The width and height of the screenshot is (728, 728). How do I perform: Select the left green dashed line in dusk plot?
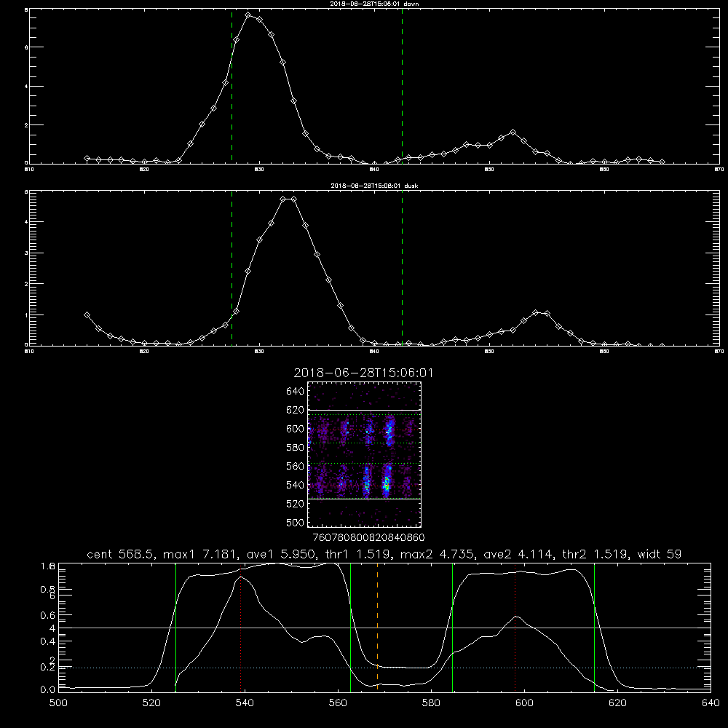click(x=232, y=269)
